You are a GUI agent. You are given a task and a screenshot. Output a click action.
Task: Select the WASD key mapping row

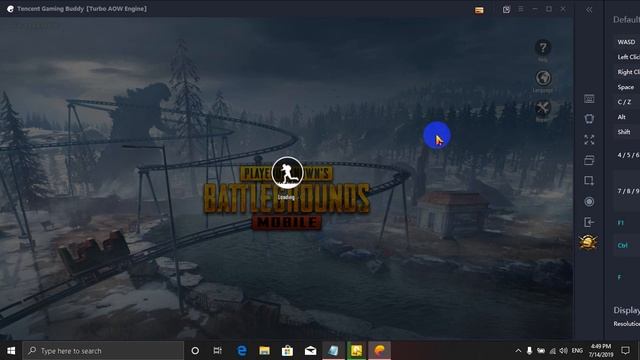(x=627, y=42)
